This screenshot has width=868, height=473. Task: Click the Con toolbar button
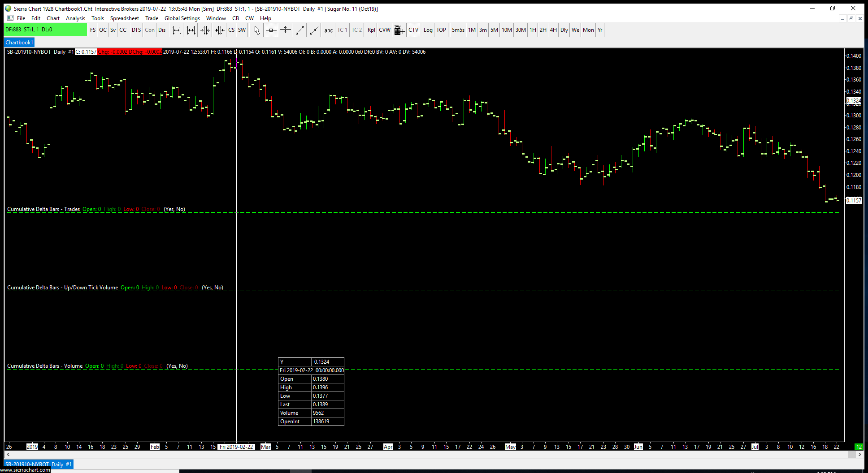click(x=150, y=30)
